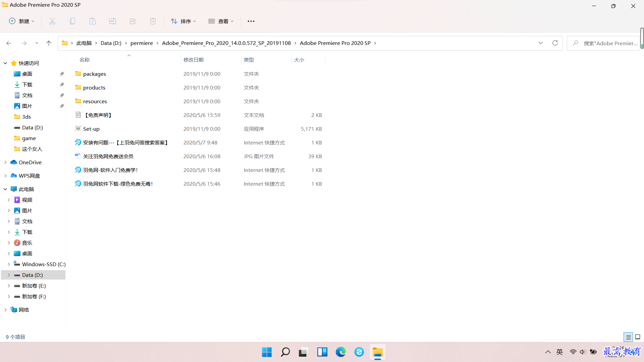Expand 新加卷 (E:) tree node
Image resolution: width=644 pixels, height=362 pixels.
coord(9,286)
